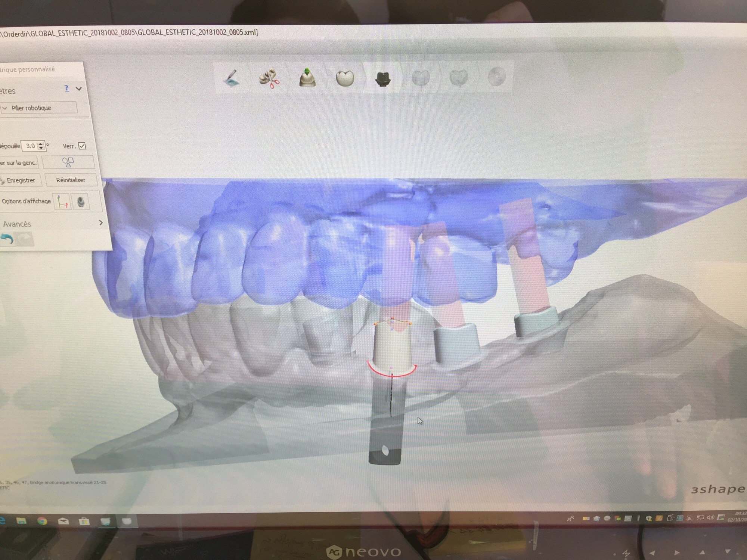
Task: Toggle the Verr. checkbox
Action: pos(82,146)
